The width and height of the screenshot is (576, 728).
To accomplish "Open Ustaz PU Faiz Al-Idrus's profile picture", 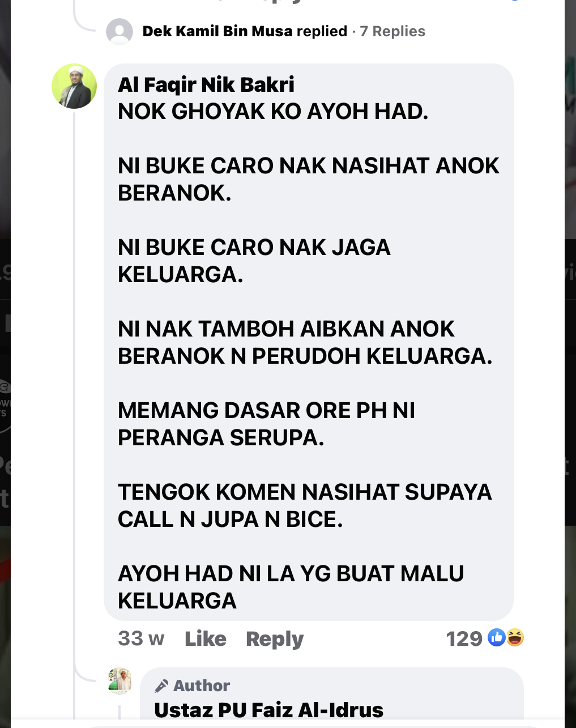I will (120, 681).
